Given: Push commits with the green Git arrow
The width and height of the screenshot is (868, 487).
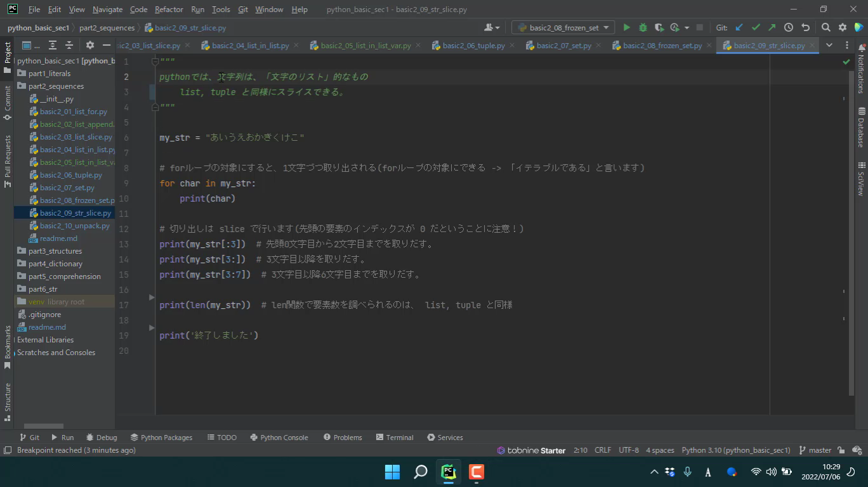Looking at the screenshot, I should pyautogui.click(x=772, y=28).
